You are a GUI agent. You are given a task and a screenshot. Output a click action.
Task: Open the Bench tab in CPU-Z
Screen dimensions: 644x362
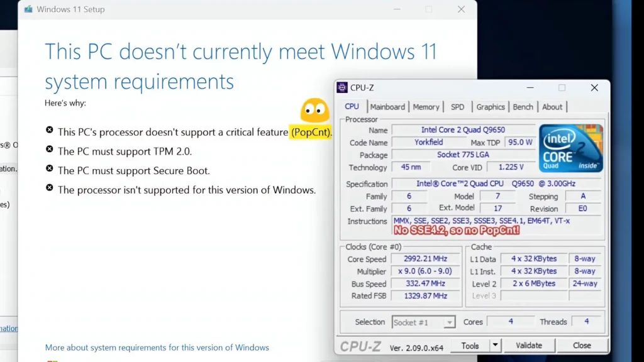(x=523, y=107)
